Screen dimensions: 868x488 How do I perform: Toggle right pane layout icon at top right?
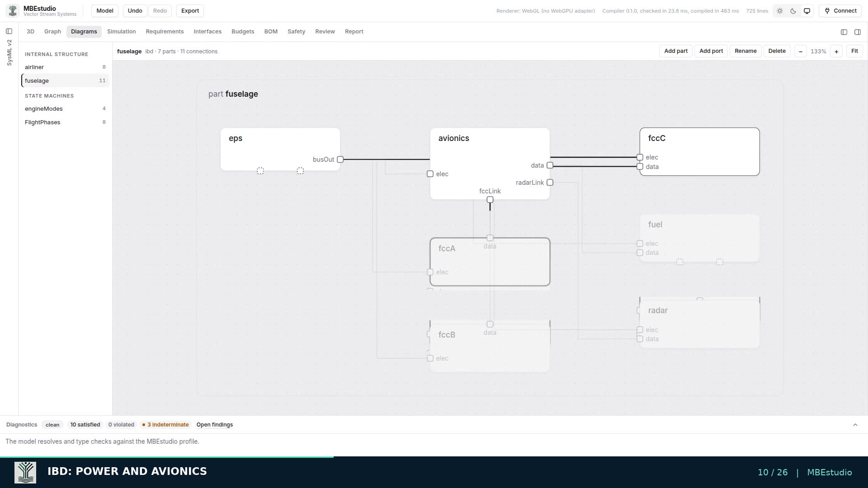(x=858, y=32)
